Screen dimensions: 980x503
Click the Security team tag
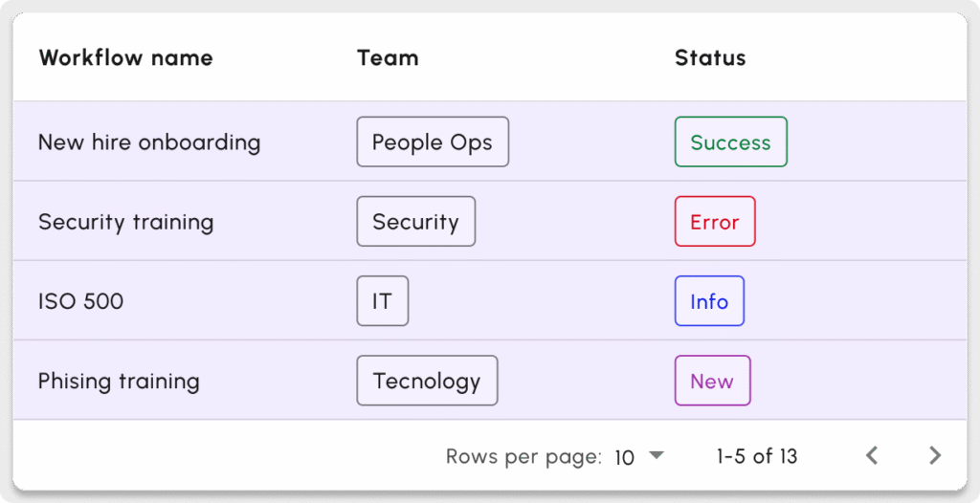coord(415,222)
